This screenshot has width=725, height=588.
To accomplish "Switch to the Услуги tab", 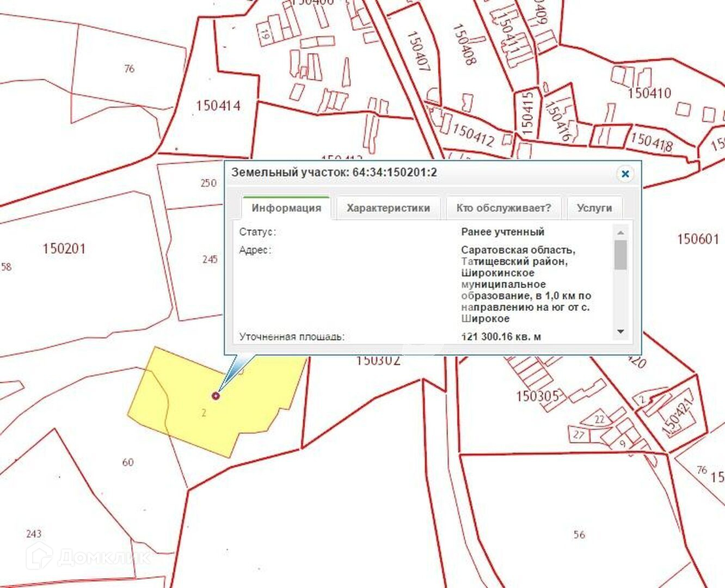I will coord(594,208).
